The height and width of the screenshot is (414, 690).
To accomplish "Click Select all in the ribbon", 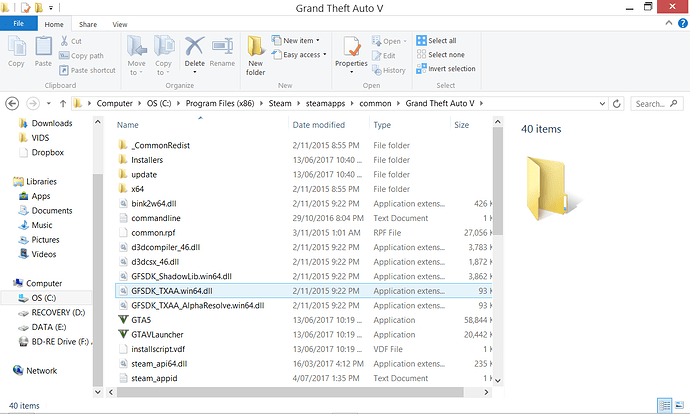I will coord(437,40).
